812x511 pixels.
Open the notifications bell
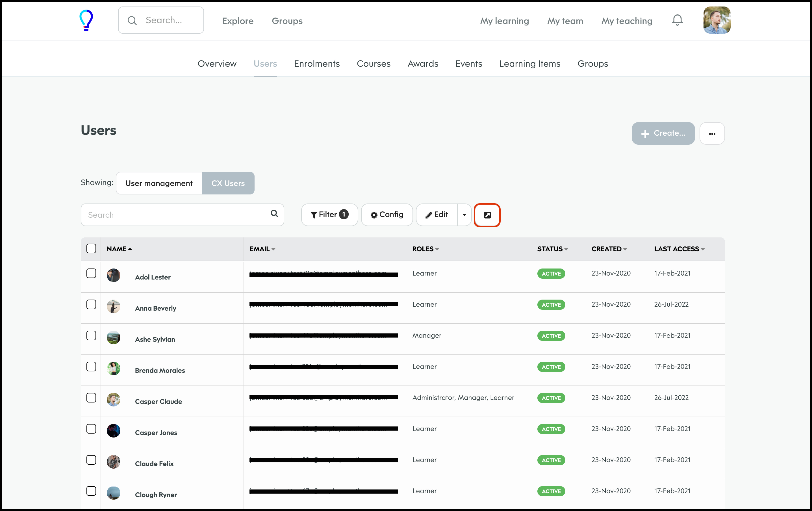(677, 20)
